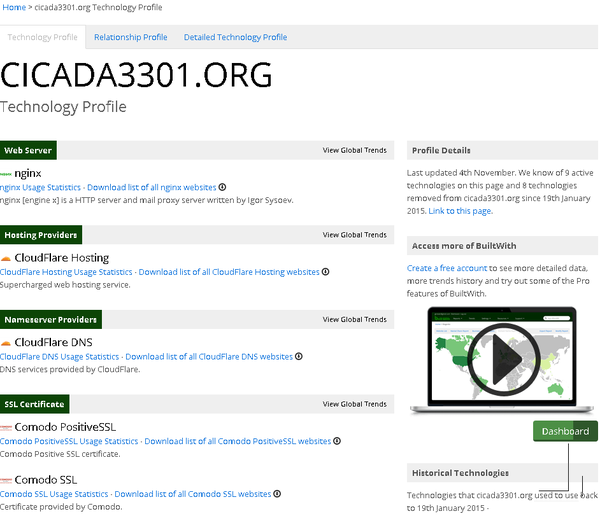View Global Trends for Hosting Providers

click(x=354, y=235)
